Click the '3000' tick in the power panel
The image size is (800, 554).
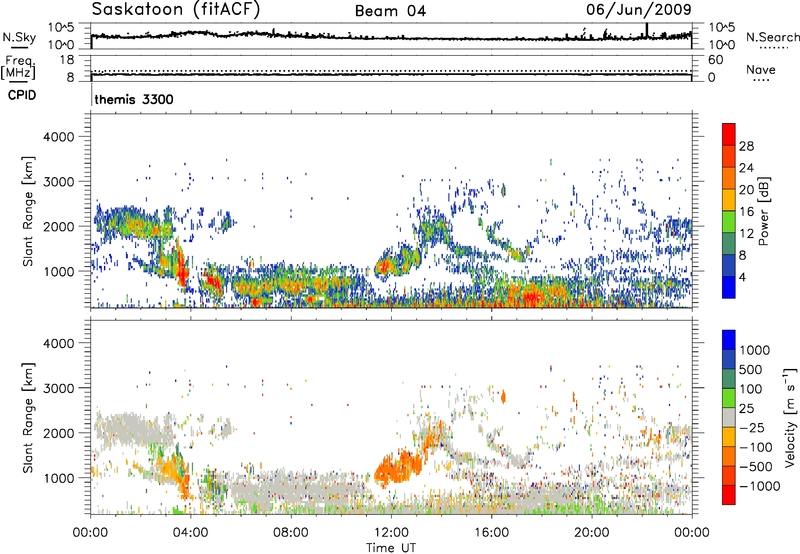(58, 182)
